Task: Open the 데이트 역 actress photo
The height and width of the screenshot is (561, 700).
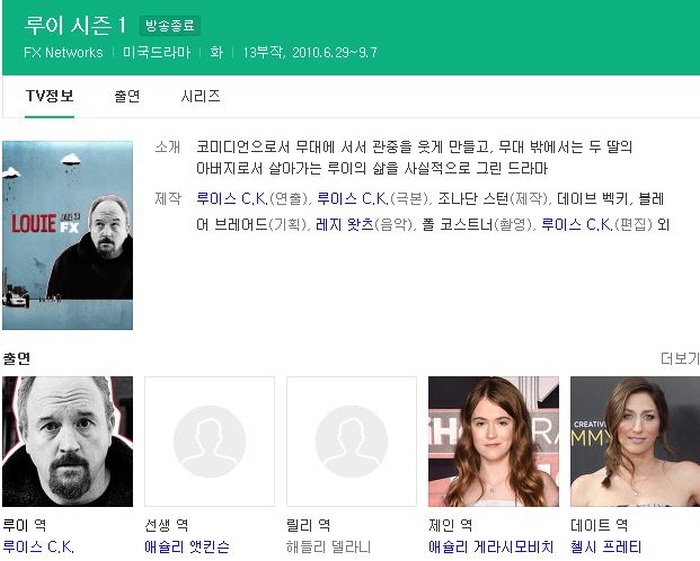Action: 634,441
